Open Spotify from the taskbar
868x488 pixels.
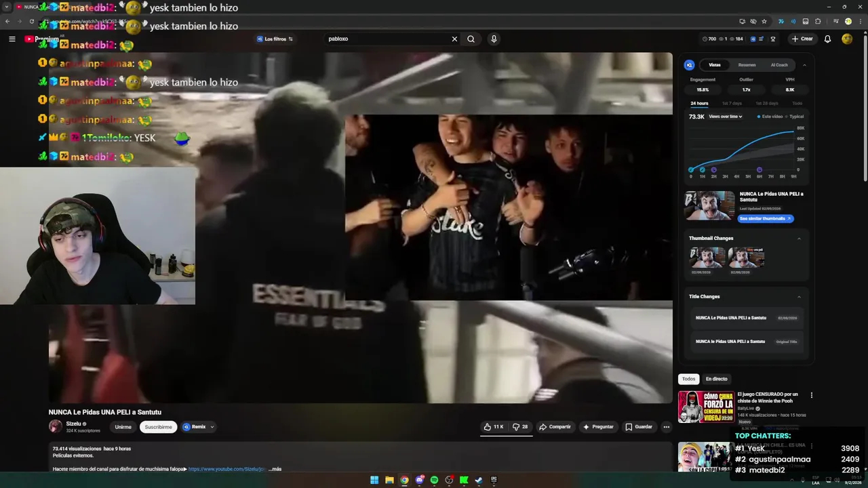point(434,480)
